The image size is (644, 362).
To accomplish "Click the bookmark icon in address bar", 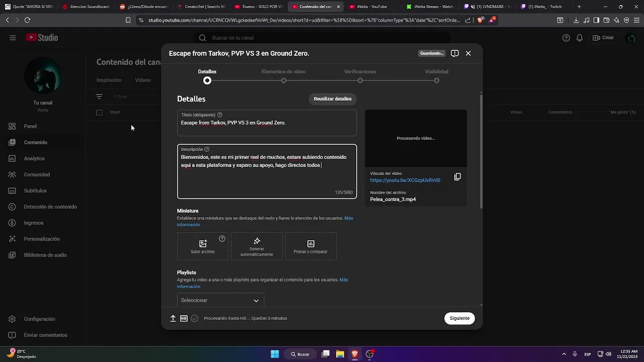I will [x=128, y=20].
